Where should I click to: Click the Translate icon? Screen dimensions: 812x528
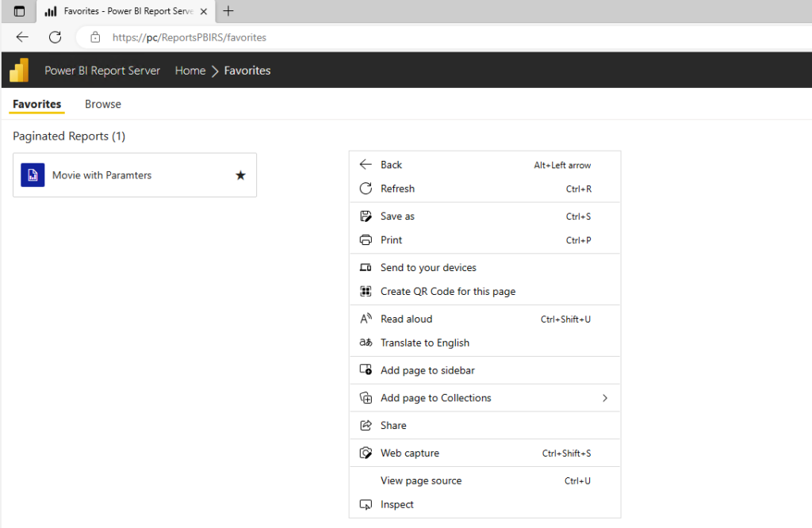[x=366, y=342]
